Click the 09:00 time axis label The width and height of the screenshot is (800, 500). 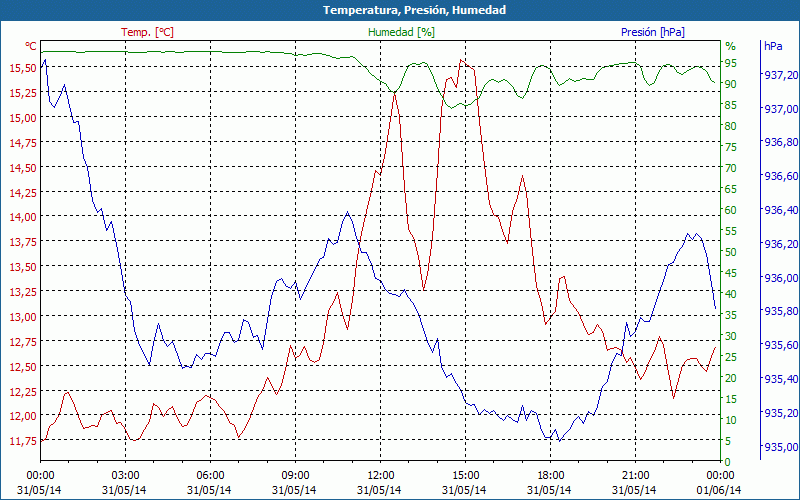click(x=295, y=476)
